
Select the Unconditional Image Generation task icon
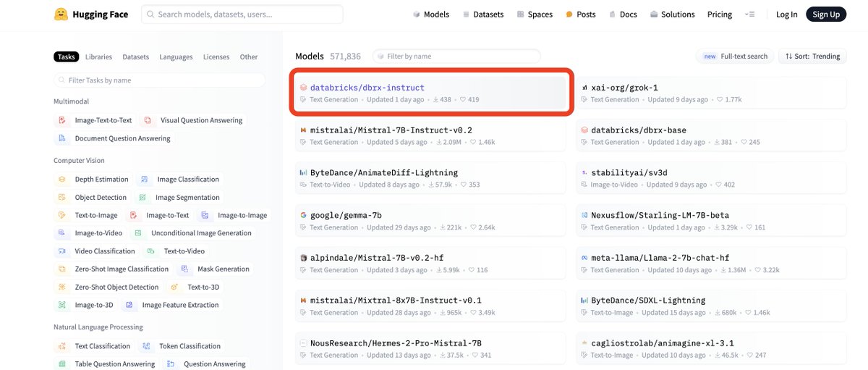click(138, 233)
